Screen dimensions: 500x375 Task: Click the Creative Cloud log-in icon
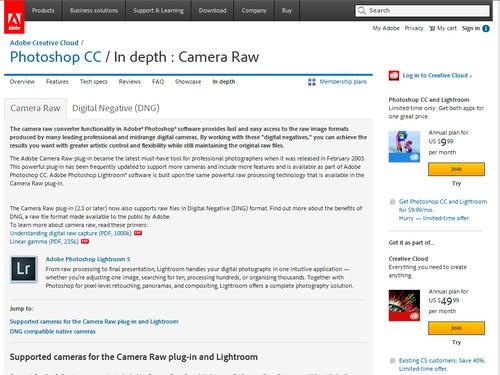[394, 76]
